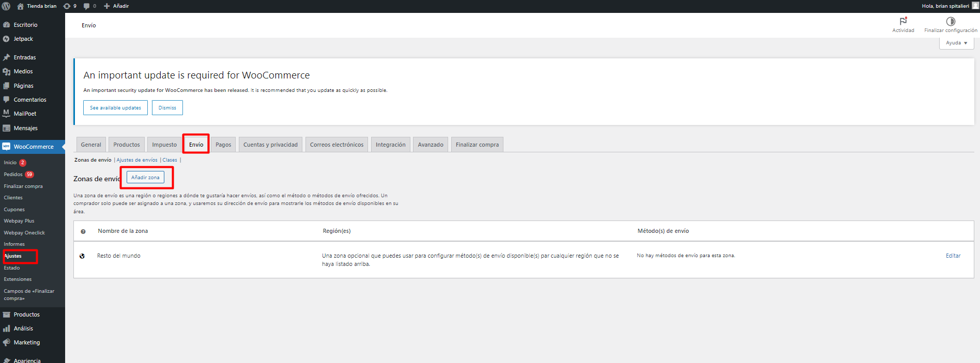
Task: Open Estado submenu item
Action: (12, 268)
